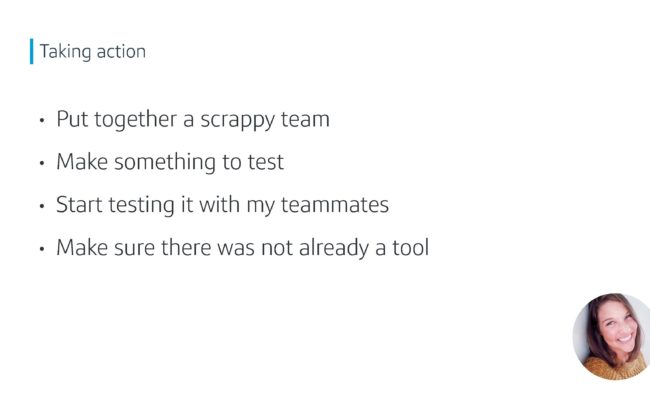This screenshot has height=406, width=650.
Task: Select the "Make something to test" bullet
Action: pyautogui.click(x=170, y=162)
